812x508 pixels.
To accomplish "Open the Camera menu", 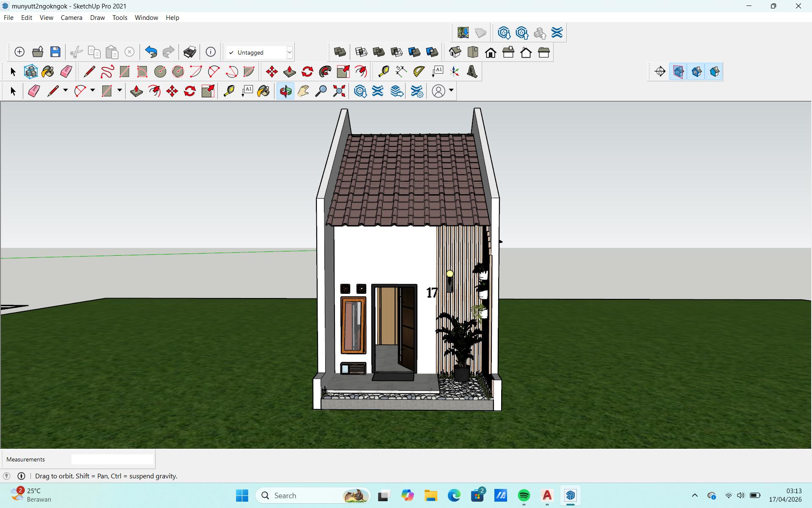I will coord(71,18).
